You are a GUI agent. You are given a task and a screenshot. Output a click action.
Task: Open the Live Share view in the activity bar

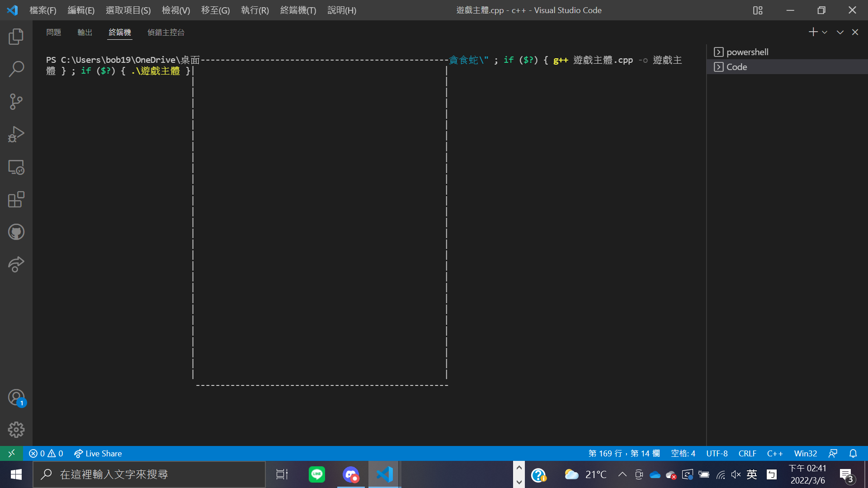click(x=16, y=264)
